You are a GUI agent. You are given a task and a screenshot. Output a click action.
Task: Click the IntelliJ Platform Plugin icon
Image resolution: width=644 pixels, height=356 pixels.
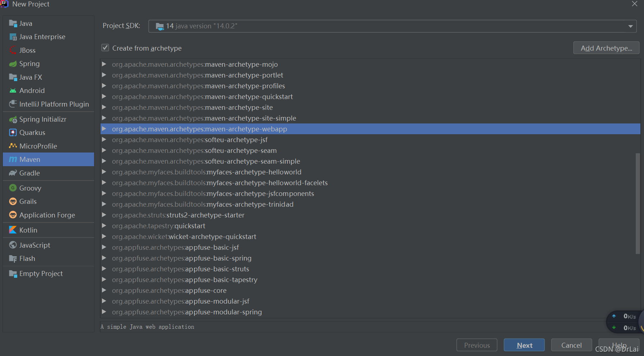13,104
